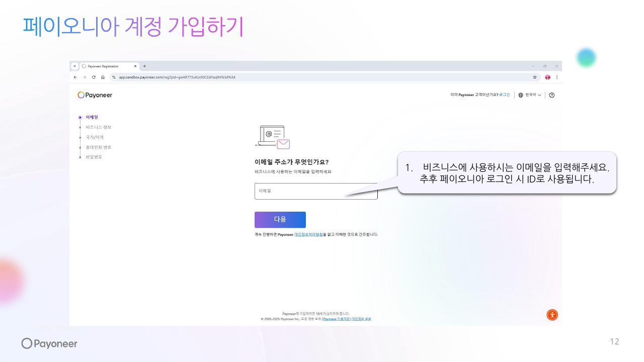Open Chrome's three-dot menu

[556, 77]
